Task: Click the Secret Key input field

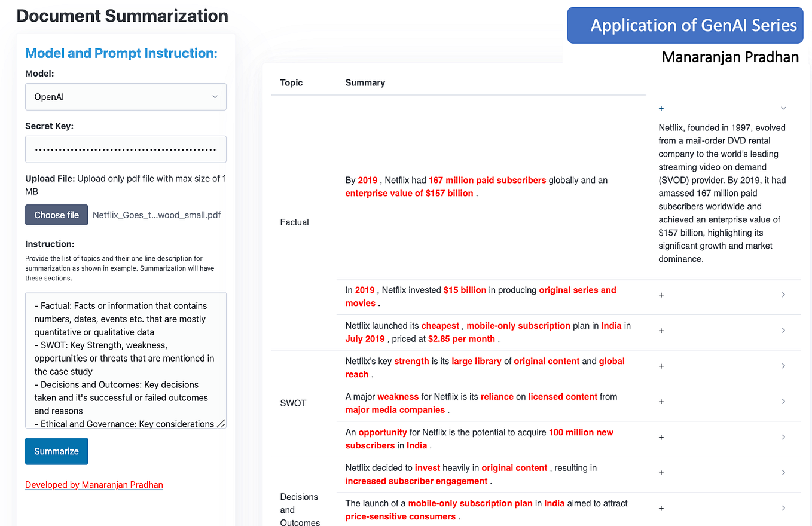Action: (126, 149)
